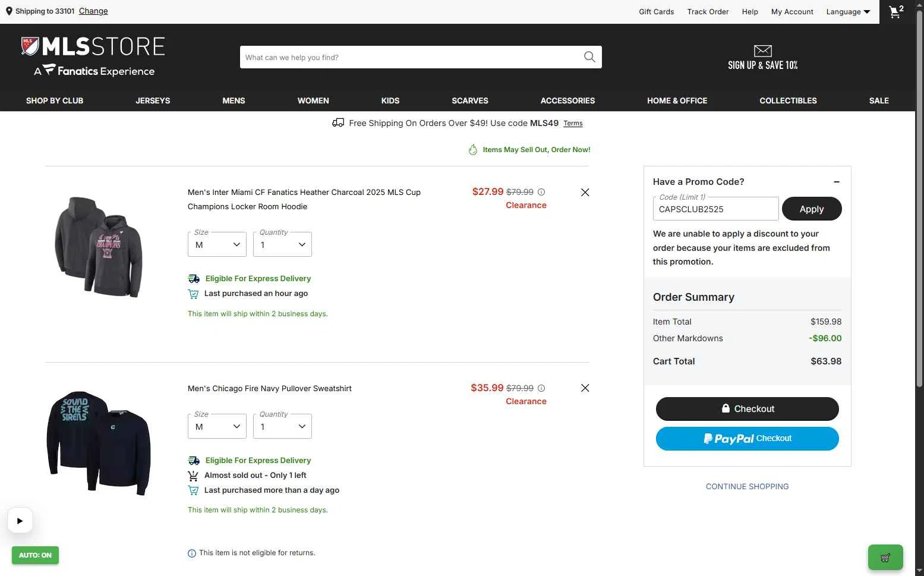The width and height of the screenshot is (924, 576).
Task: Click Continue Shopping link
Action: tap(748, 486)
